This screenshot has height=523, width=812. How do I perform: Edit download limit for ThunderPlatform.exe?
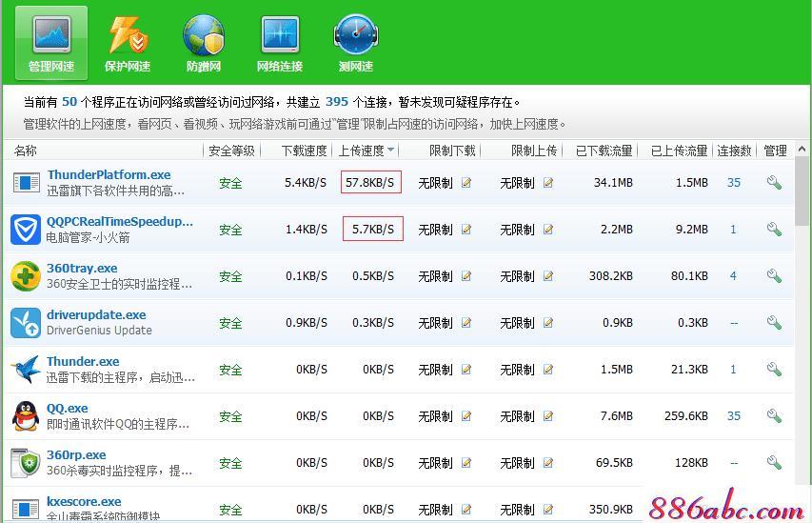tap(466, 183)
